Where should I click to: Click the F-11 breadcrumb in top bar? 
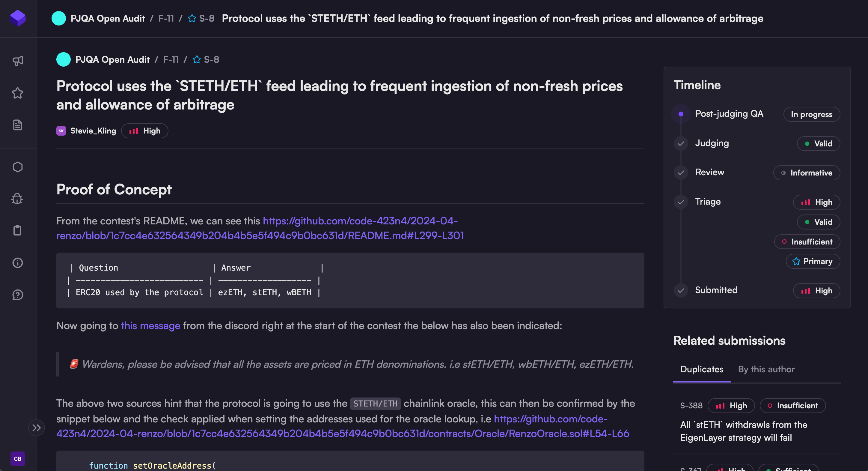click(x=166, y=18)
